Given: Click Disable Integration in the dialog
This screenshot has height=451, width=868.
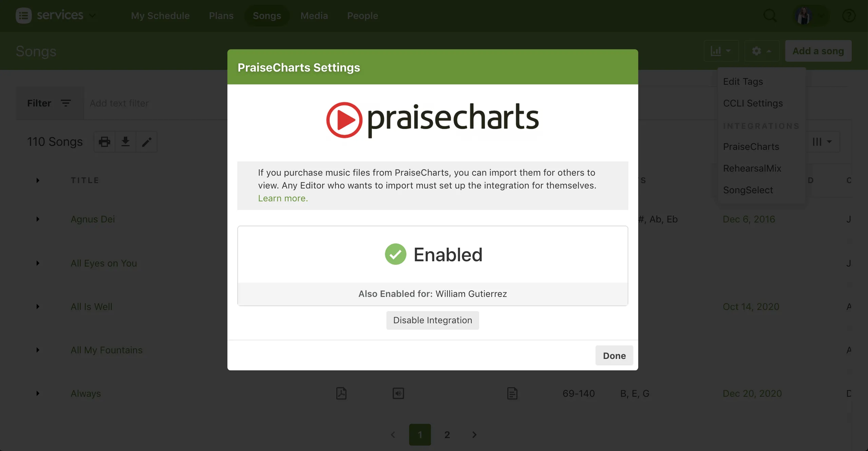Looking at the screenshot, I should (432, 320).
